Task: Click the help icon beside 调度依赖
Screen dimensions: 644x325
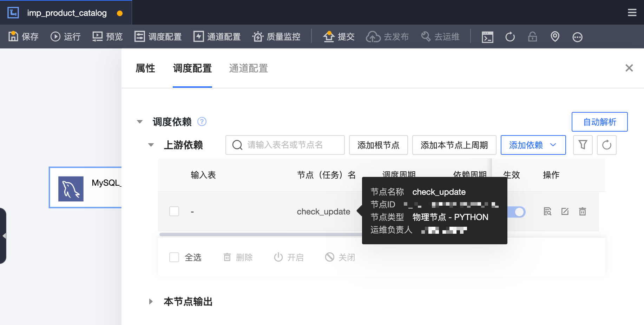Action: pyautogui.click(x=202, y=121)
